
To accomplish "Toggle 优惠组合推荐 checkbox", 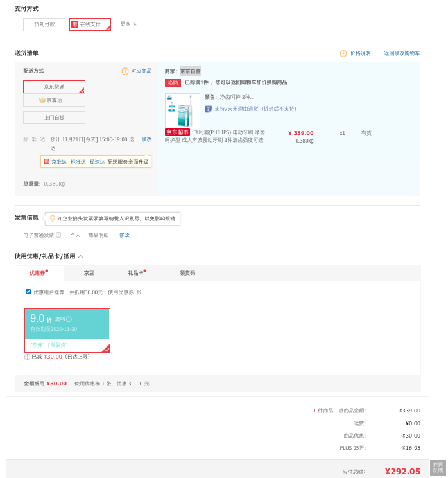I will coord(28,292).
